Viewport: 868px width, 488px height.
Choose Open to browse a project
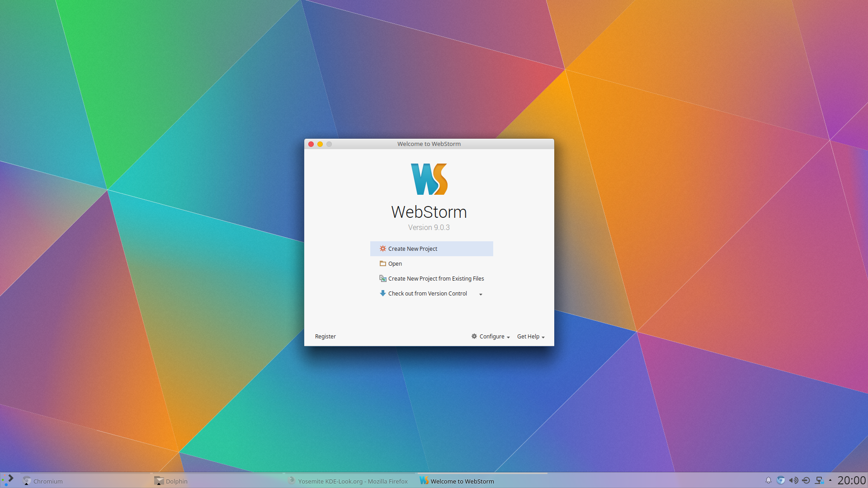[x=431, y=263]
